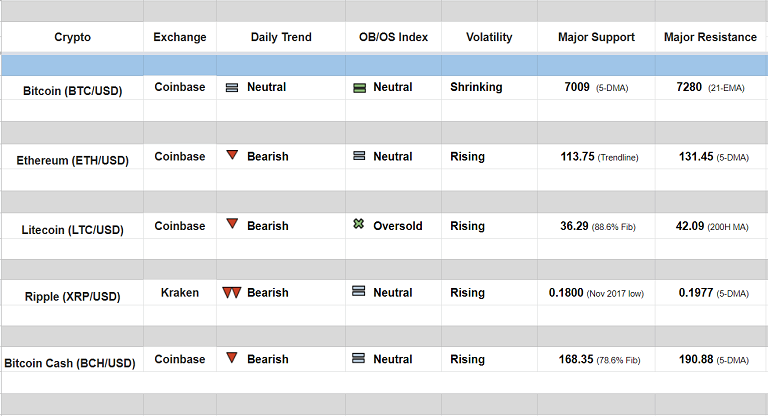Screen dimensions: 768x416
Task: Click Bitcoin Cash's neutral OB/OS icon
Action: coord(359,358)
